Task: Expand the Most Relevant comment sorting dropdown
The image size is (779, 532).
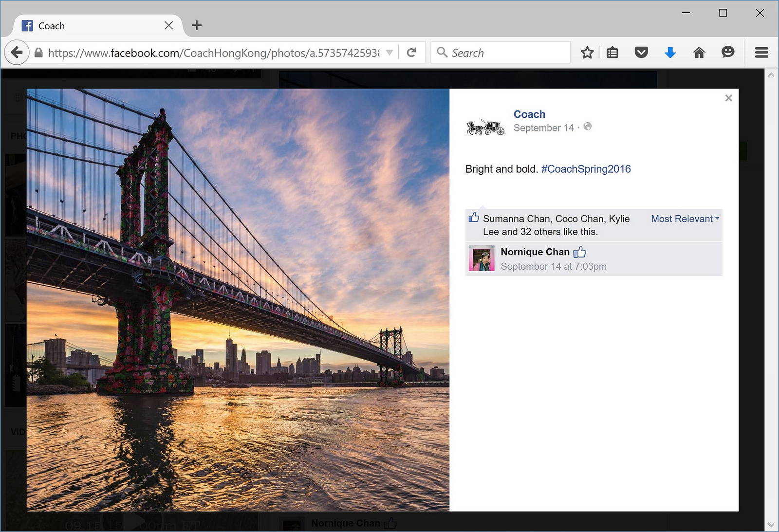Action: tap(685, 219)
